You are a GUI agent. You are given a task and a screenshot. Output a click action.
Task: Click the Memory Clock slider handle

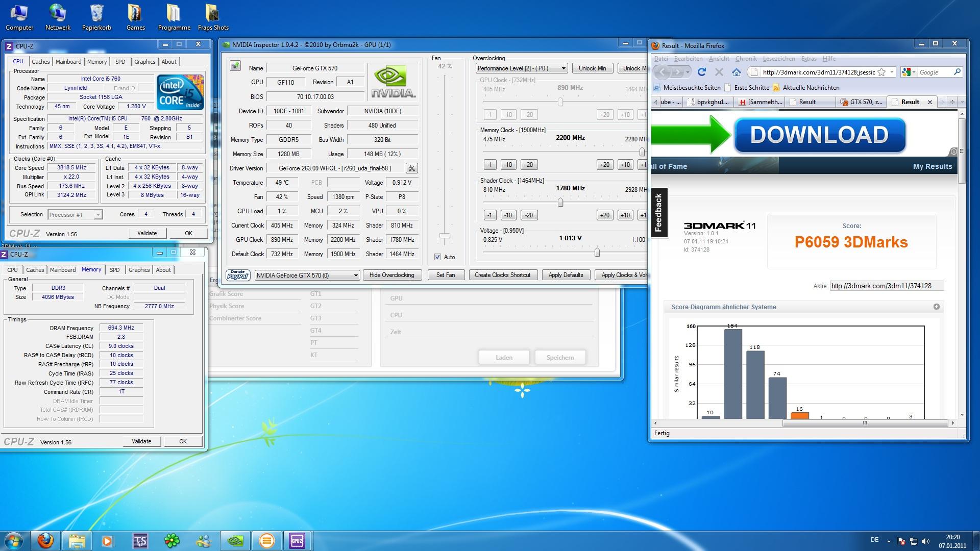point(642,152)
